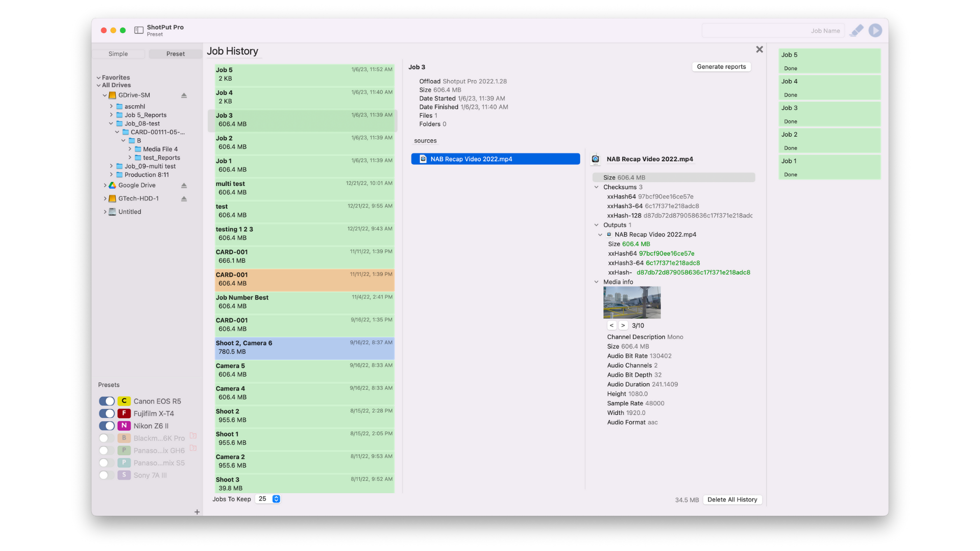Expand the Google Drive tree item
Viewport: 980px width, 551px height.
pyautogui.click(x=105, y=185)
